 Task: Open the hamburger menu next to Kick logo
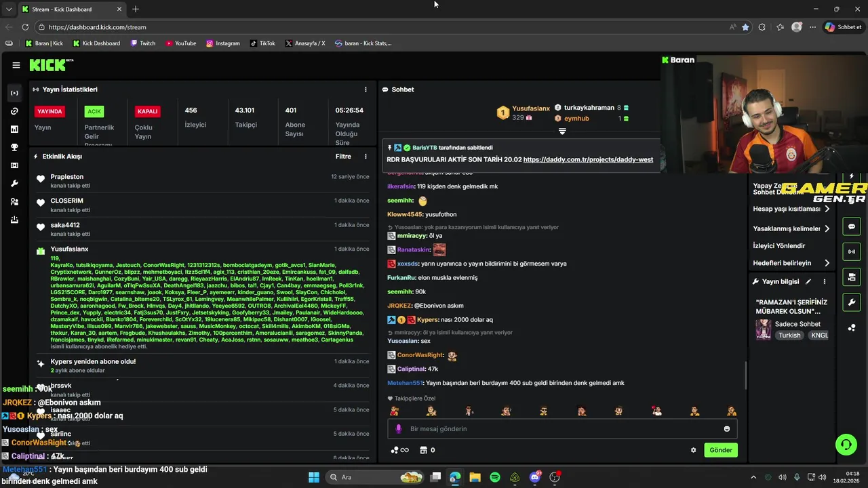pyautogui.click(x=16, y=65)
